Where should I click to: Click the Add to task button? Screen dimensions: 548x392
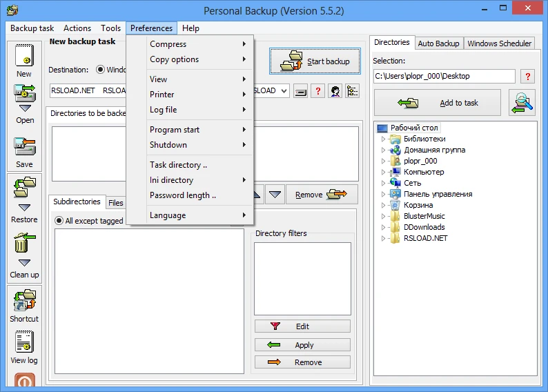coord(437,103)
